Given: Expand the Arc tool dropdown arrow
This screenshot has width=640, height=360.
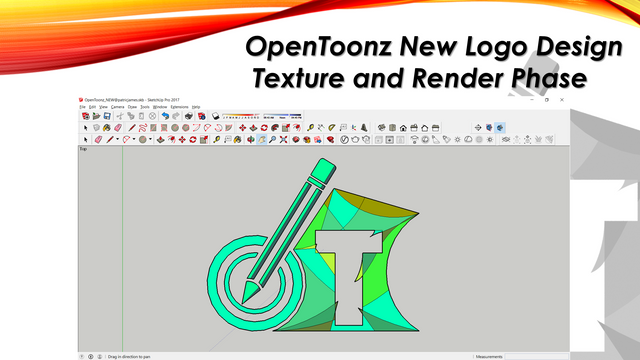Looking at the screenshot, I should pos(134,140).
